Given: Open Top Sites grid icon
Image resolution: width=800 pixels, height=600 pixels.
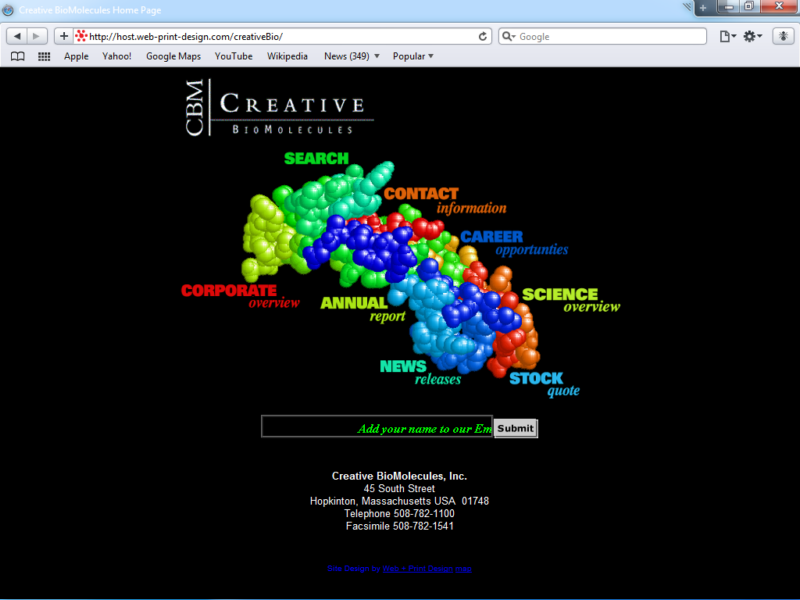Looking at the screenshot, I should (x=44, y=56).
